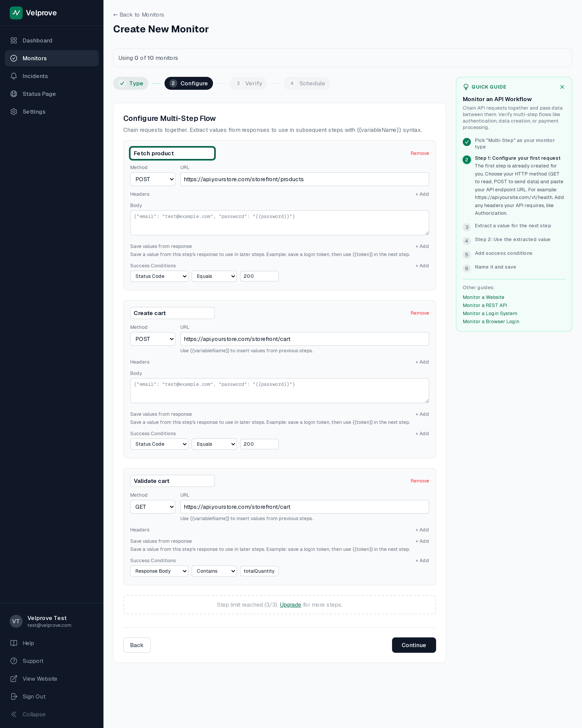The width and height of the screenshot is (582, 728).
Task: Click the completed Type step checkmark
Action: [x=122, y=83]
